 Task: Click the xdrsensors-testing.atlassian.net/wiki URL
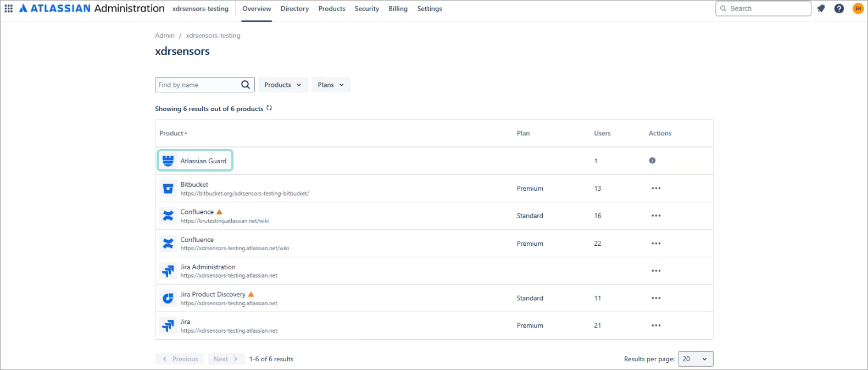pyautogui.click(x=235, y=248)
